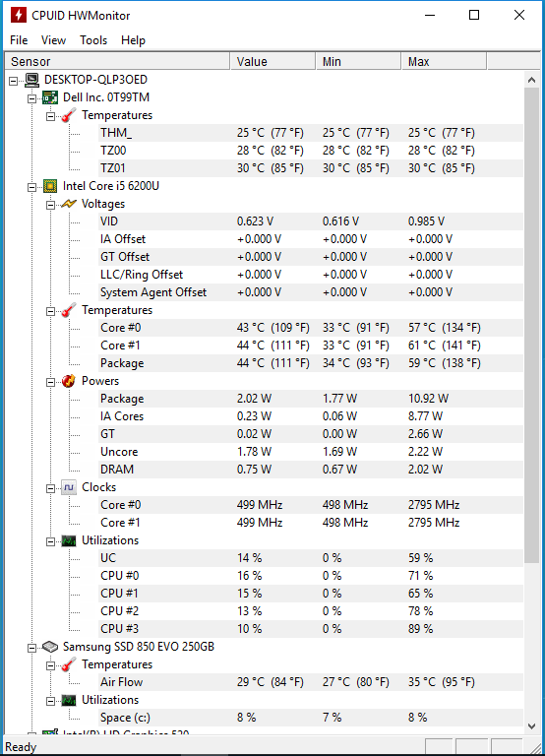Click the Value column header

[272, 62]
